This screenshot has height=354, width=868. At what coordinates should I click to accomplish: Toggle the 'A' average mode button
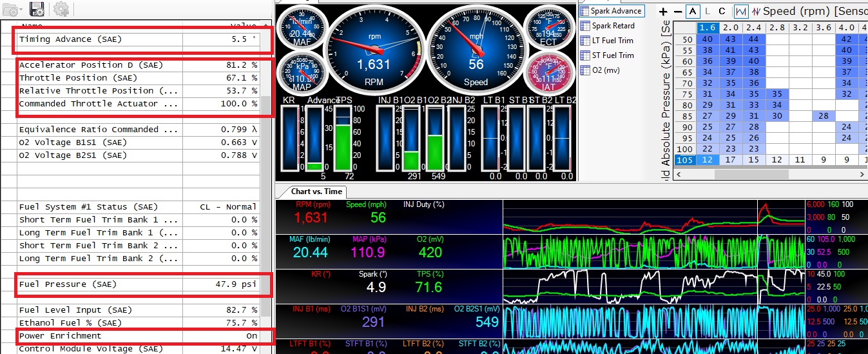tap(693, 12)
